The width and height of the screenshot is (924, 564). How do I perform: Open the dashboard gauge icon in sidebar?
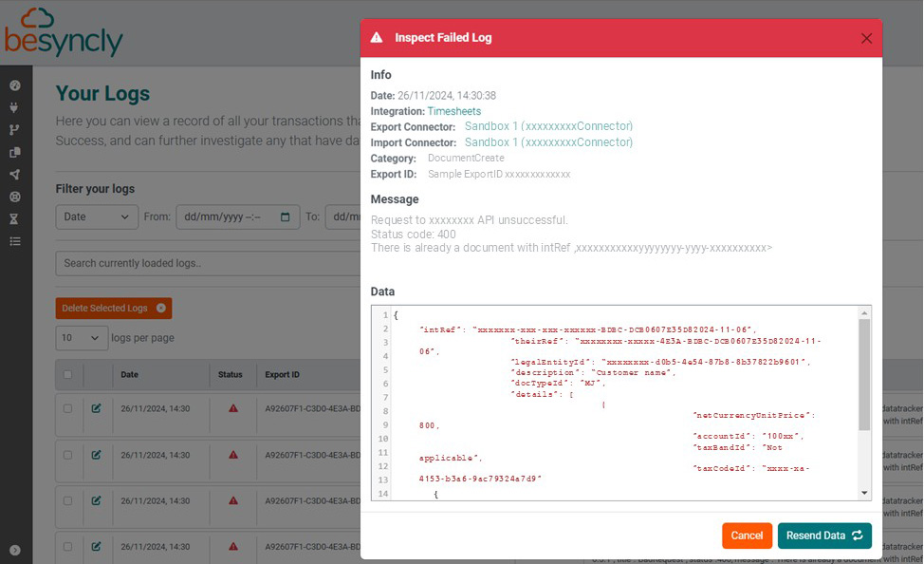[x=15, y=85]
